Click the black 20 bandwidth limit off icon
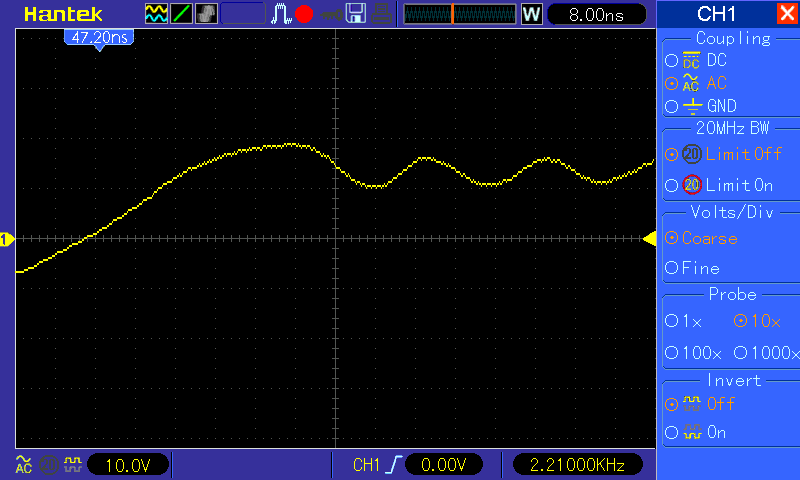Screen dimensions: 800x480 click(x=692, y=154)
